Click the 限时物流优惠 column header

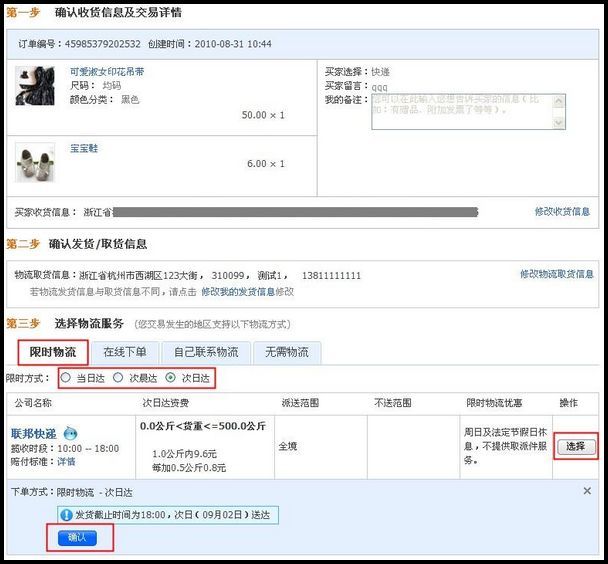pyautogui.click(x=494, y=403)
